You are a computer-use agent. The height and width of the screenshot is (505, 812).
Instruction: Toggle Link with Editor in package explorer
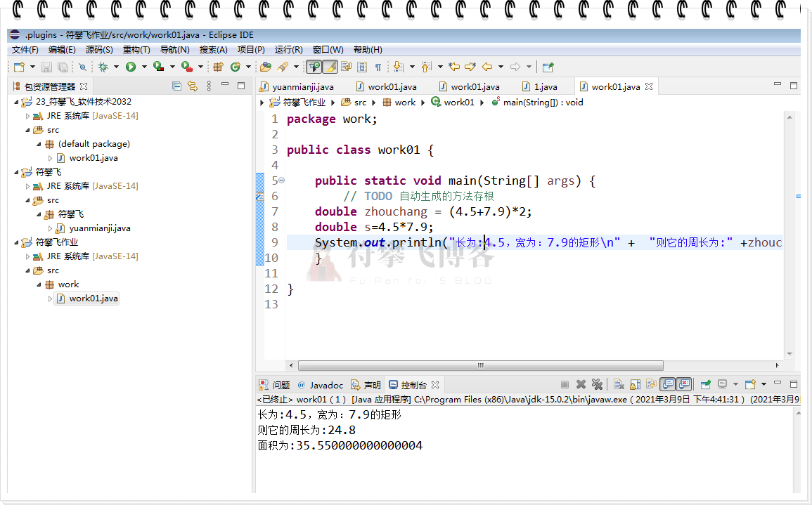[193, 86]
